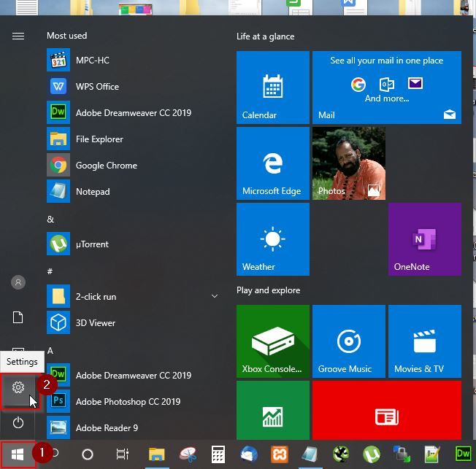Click the Windows Start button on taskbar
Image resolution: width=476 pixels, height=469 pixels.
pos(18,454)
